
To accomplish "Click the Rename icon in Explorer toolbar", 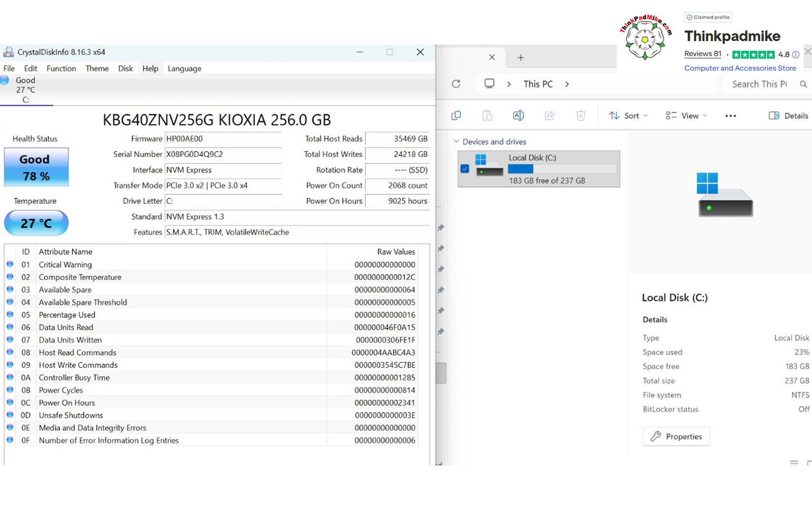I will (518, 115).
